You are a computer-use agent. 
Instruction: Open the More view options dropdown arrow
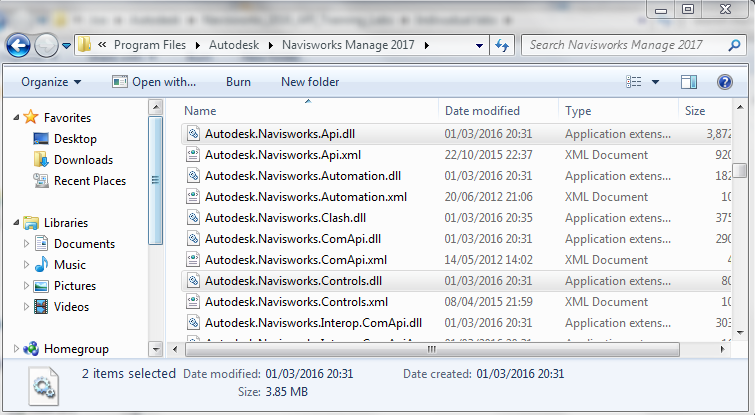tap(655, 82)
